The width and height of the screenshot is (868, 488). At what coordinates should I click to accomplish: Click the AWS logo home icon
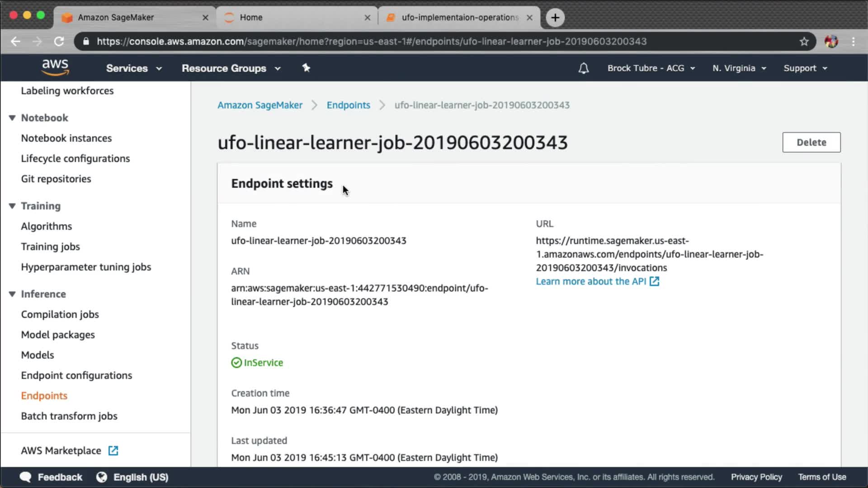point(55,67)
